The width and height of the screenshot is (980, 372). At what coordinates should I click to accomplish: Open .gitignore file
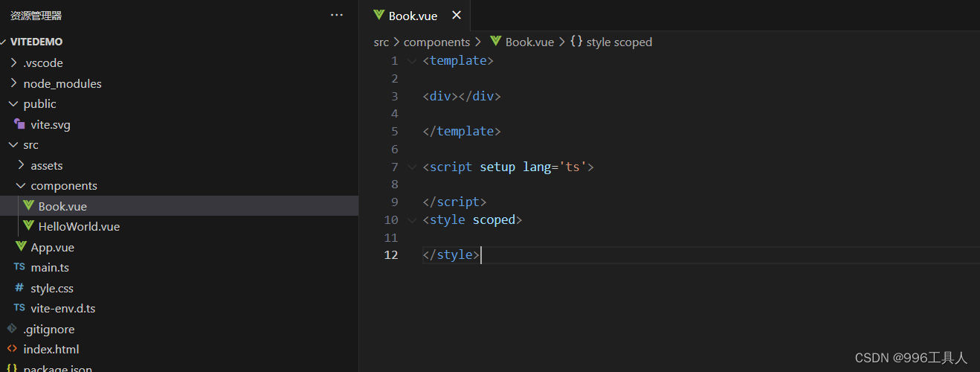(x=49, y=329)
